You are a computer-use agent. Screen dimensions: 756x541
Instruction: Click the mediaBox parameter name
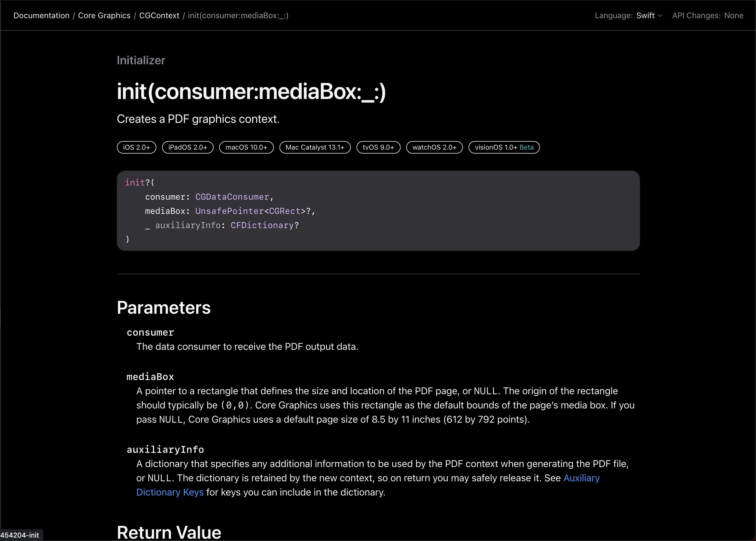pos(150,377)
